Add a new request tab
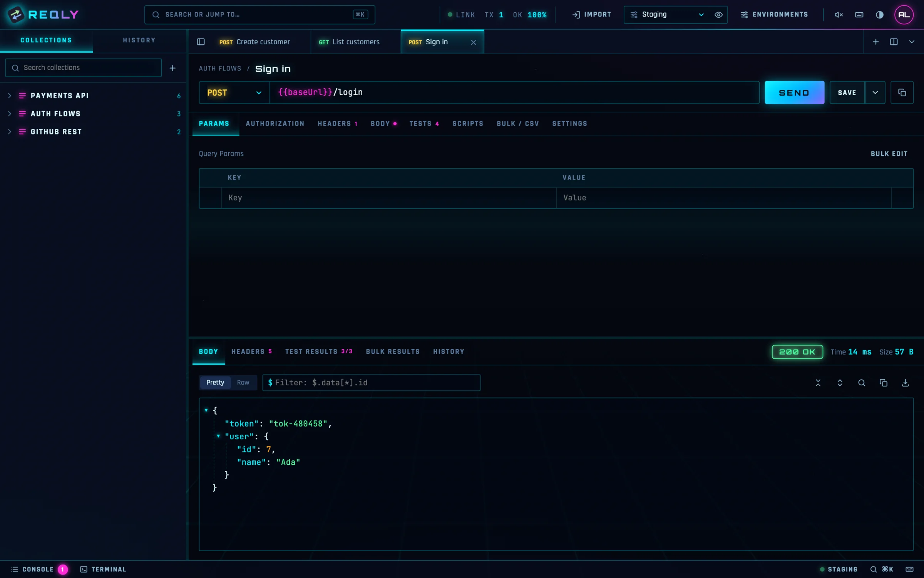This screenshot has width=924, height=578. tap(875, 42)
